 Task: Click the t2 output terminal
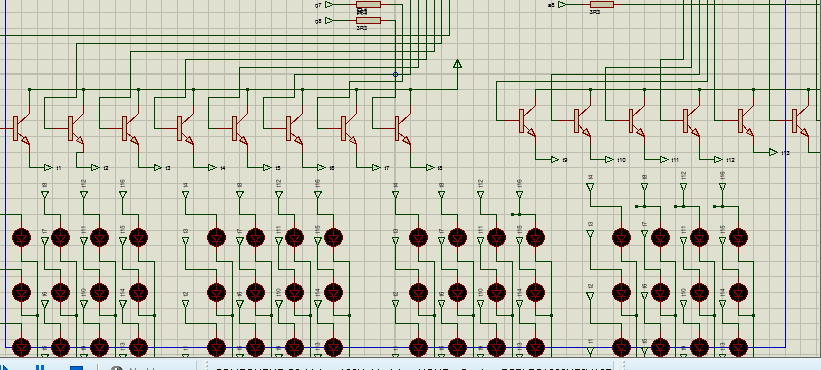[x=95, y=167]
